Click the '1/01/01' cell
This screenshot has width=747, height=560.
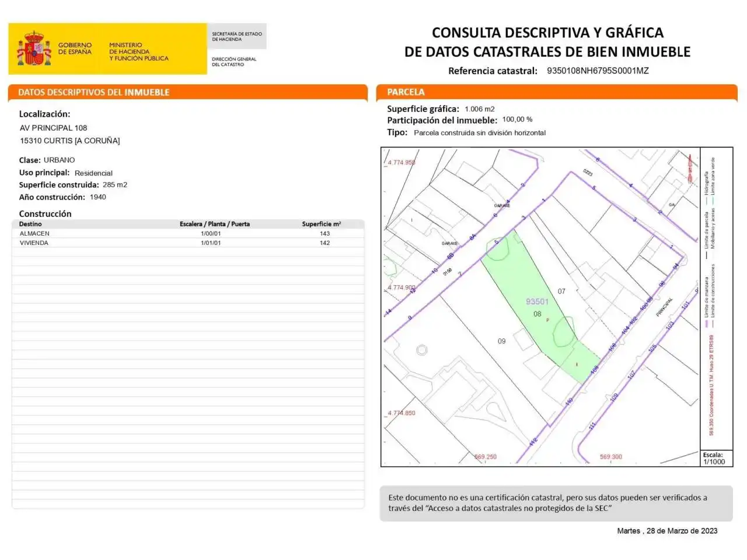pos(211,243)
